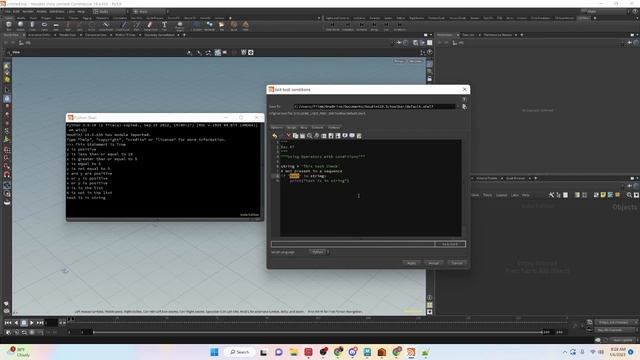
Task: Open the Windows Start menu
Action: (214, 352)
